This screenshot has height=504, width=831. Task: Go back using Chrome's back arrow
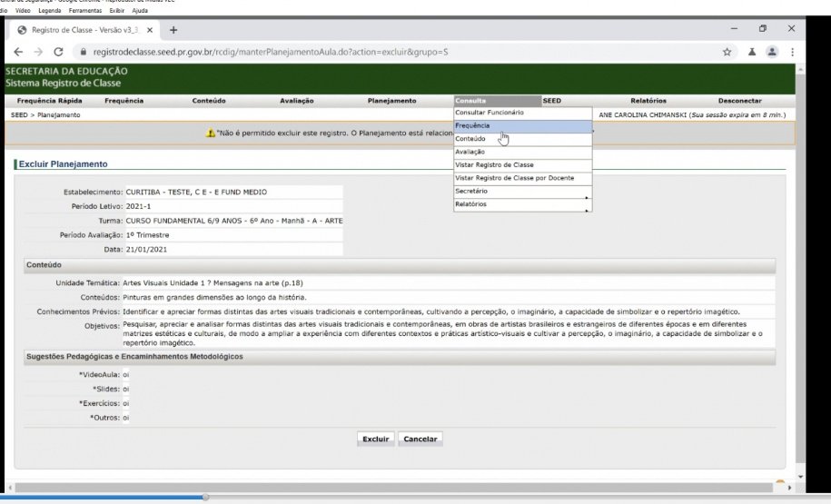point(17,54)
